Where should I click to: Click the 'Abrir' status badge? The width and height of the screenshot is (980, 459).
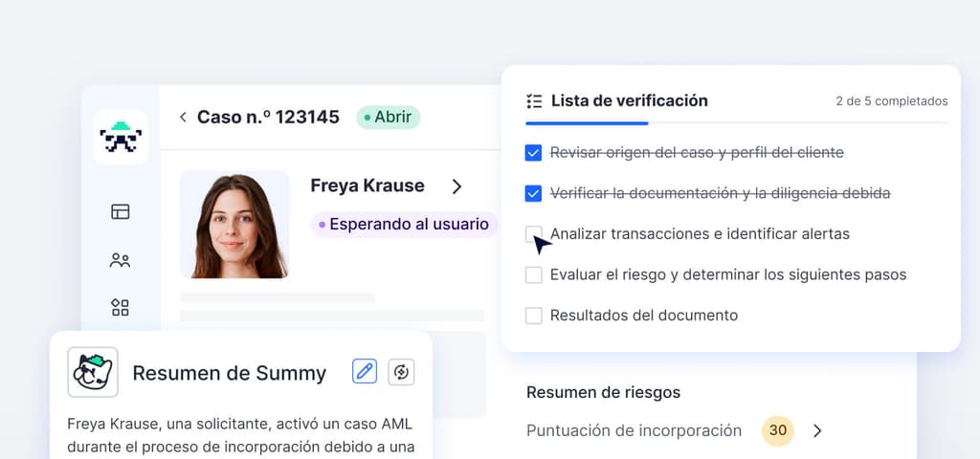tap(389, 117)
